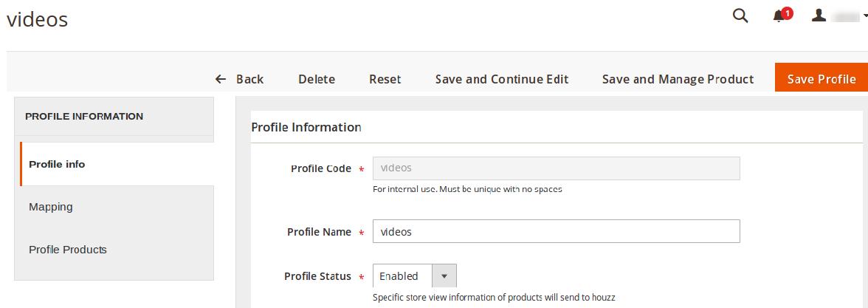868x308 pixels.
Task: Click Save and Manage Product
Action: (x=678, y=79)
